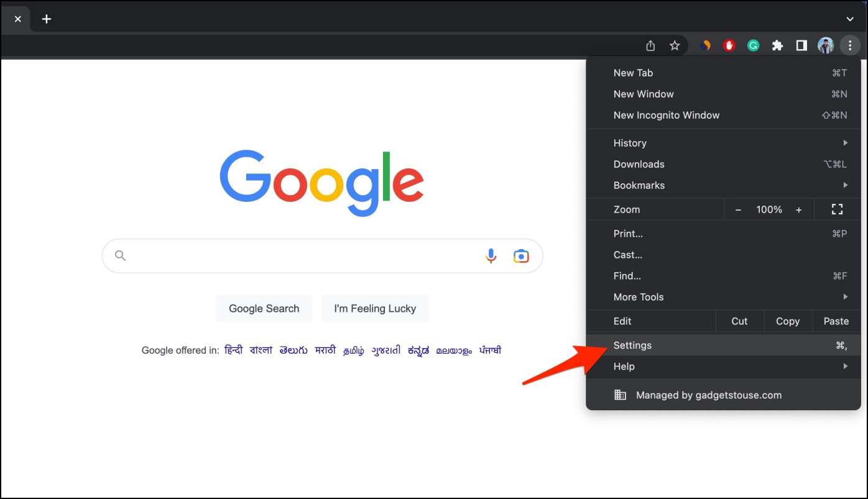The width and height of the screenshot is (868, 499).
Task: Click inside the Google search box
Action: tap(322, 256)
